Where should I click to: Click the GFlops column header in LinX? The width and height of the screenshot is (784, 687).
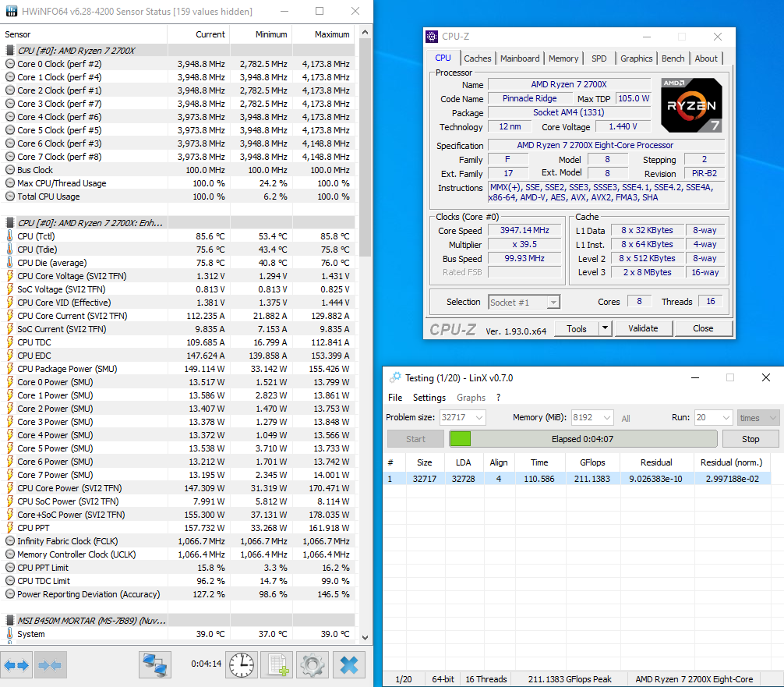pos(592,462)
